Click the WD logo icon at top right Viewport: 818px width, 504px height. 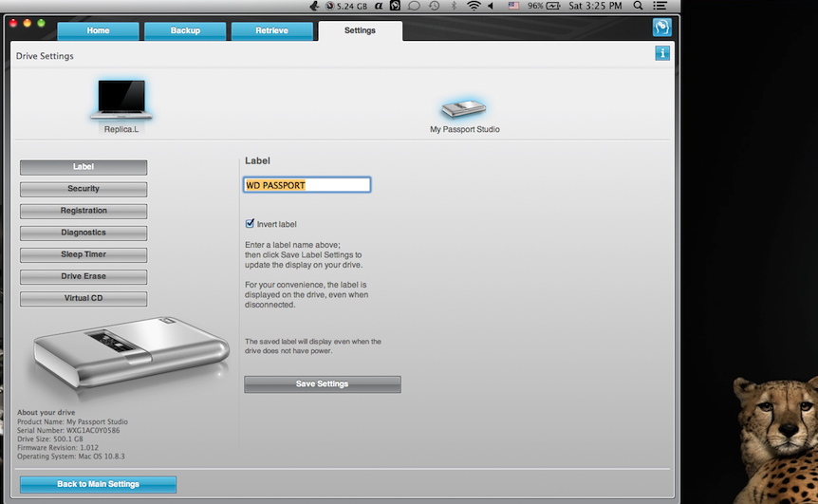[x=662, y=28]
